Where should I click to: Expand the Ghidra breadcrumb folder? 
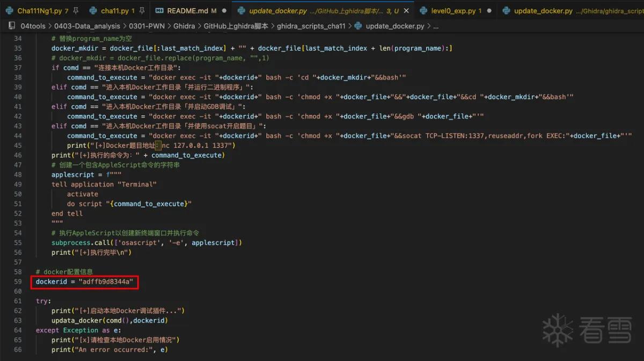click(184, 26)
